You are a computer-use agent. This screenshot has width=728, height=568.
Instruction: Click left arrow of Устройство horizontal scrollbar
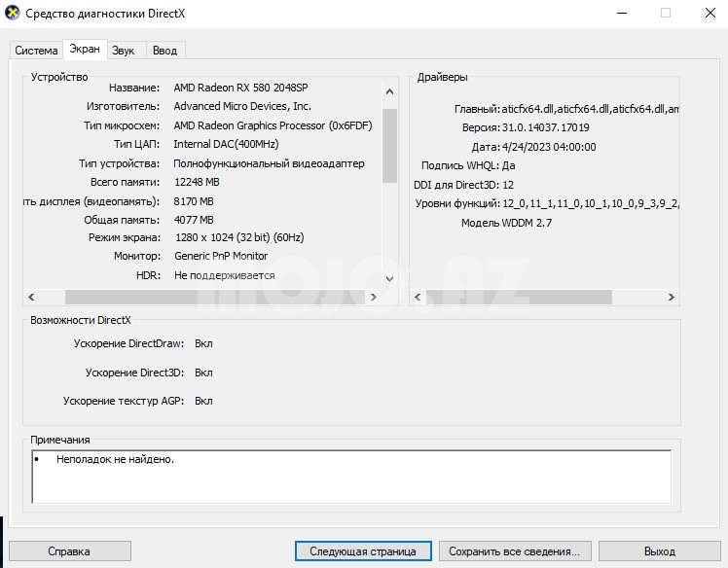pyautogui.click(x=31, y=298)
